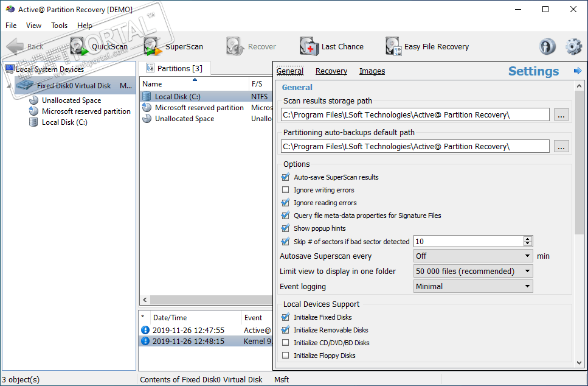Select Microsoft reserved partition row in list
The height and width of the screenshot is (386, 588).
click(x=206, y=107)
